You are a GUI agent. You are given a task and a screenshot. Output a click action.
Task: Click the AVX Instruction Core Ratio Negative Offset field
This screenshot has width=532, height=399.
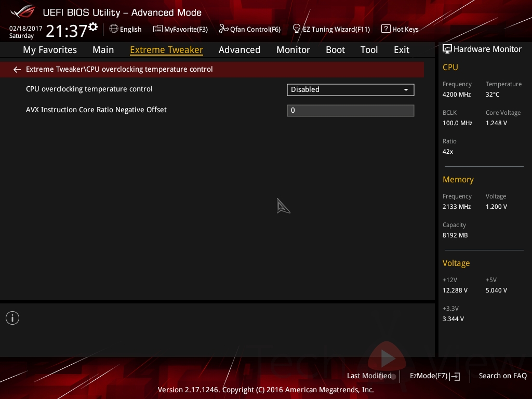pyautogui.click(x=351, y=111)
